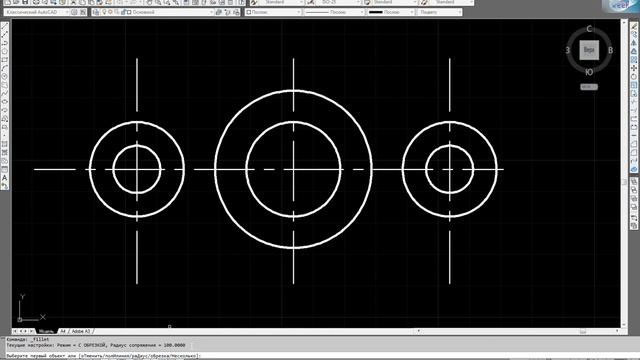
Task: Click the Верх face of ViewCube
Action: click(x=589, y=50)
